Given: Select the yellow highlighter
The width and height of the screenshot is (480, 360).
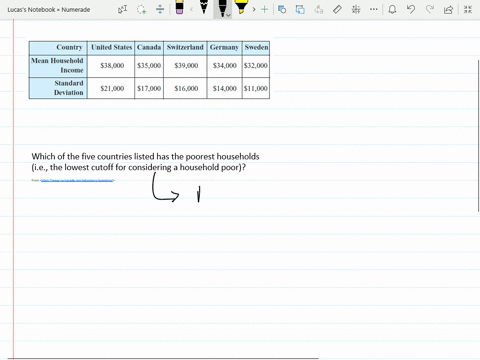Looking at the screenshot, I should (x=241, y=7).
